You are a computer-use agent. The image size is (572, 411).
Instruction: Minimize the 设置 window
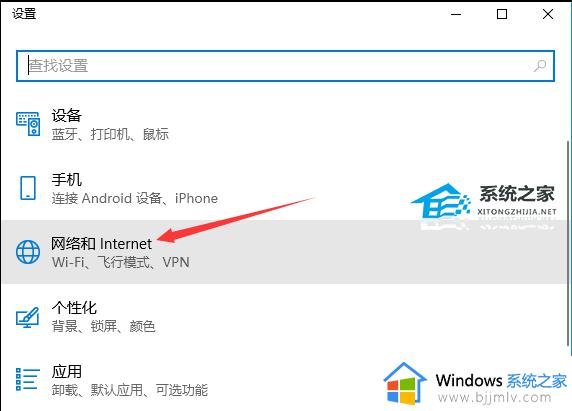[x=456, y=14]
